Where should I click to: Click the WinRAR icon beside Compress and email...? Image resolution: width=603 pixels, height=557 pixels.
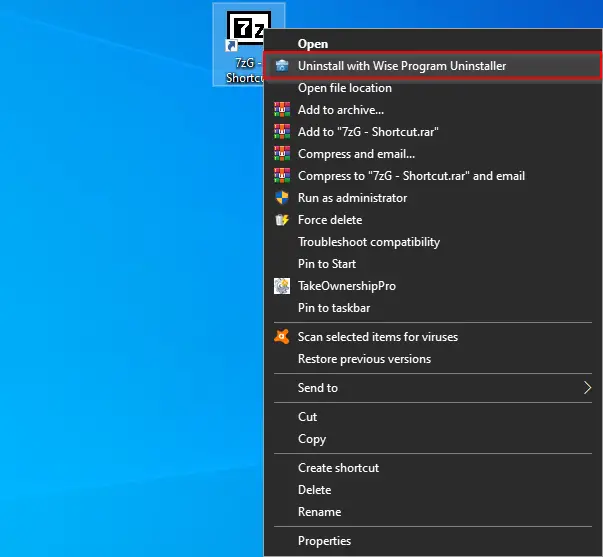click(282, 153)
